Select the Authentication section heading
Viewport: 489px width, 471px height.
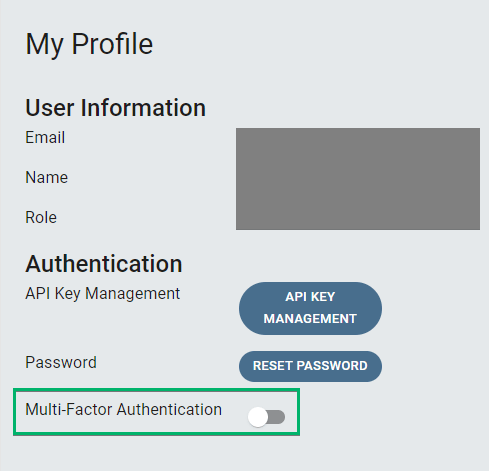click(104, 264)
